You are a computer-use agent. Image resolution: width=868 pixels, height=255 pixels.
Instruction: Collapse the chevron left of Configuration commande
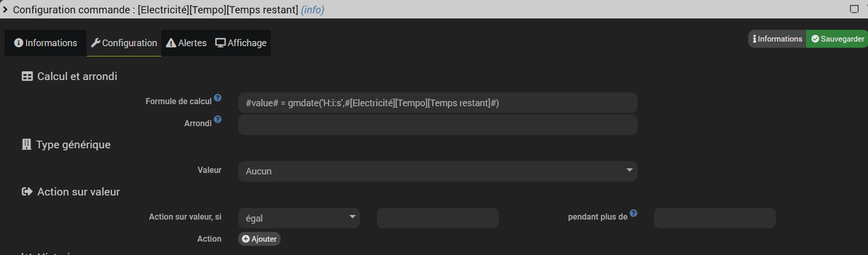coord(5,9)
